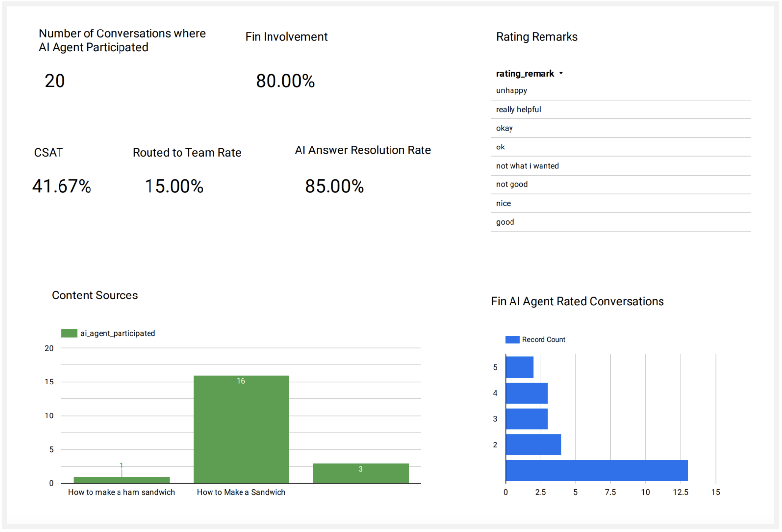Click the Content Sources chart title
This screenshot has height=532, width=782.
(95, 296)
